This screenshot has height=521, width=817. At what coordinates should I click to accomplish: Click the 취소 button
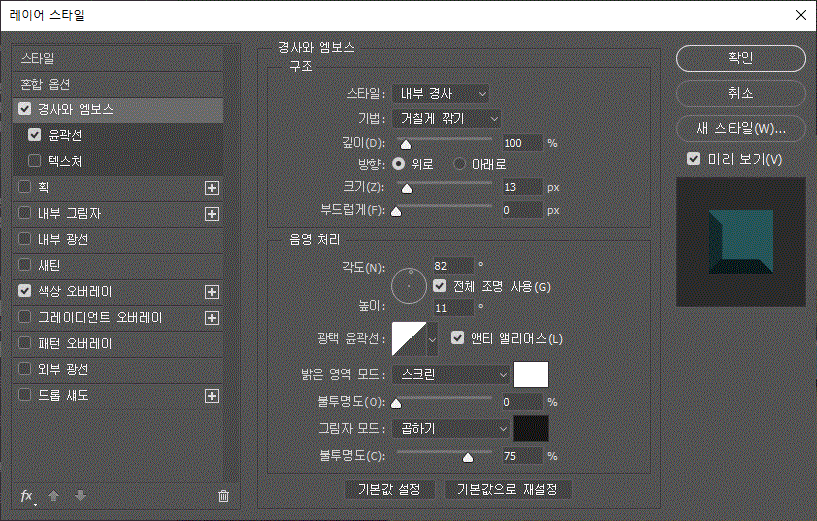point(740,93)
